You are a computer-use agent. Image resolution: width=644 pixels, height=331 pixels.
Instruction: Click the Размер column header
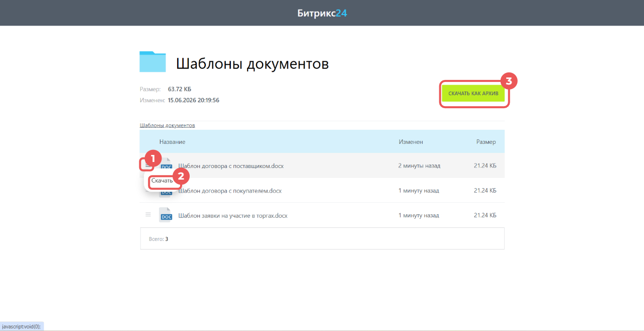coord(486,142)
